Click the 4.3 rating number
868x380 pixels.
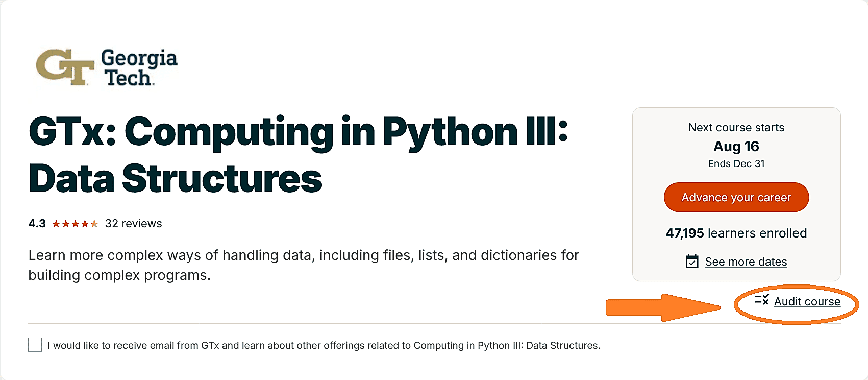point(37,224)
